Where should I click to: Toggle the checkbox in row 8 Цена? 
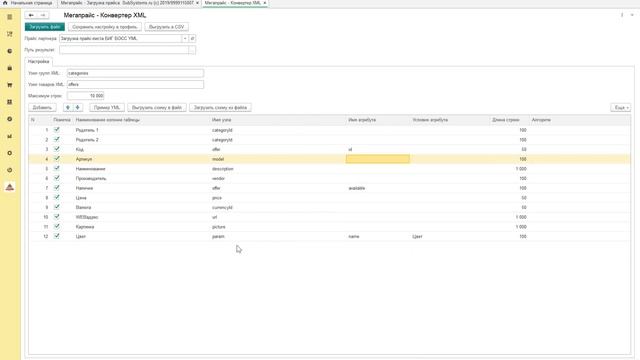click(x=57, y=198)
